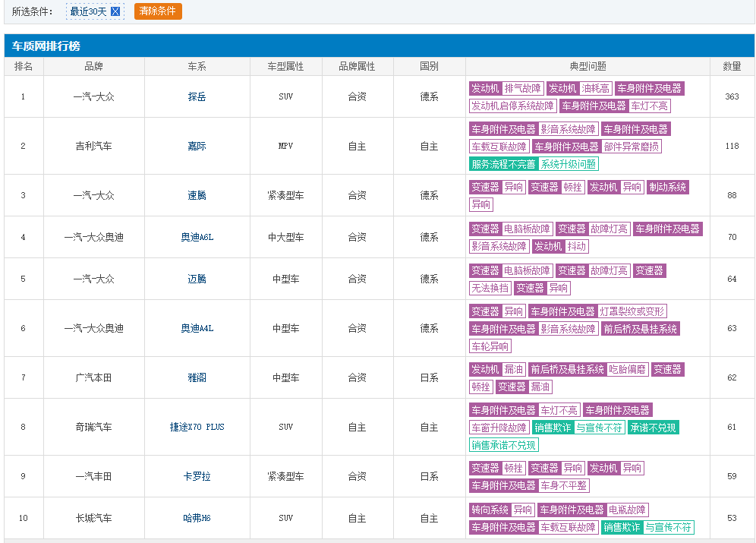Image resolution: width=756 pixels, height=543 pixels.
Task: Select the 吃胎偏磨 issue tag
Action: (627, 369)
